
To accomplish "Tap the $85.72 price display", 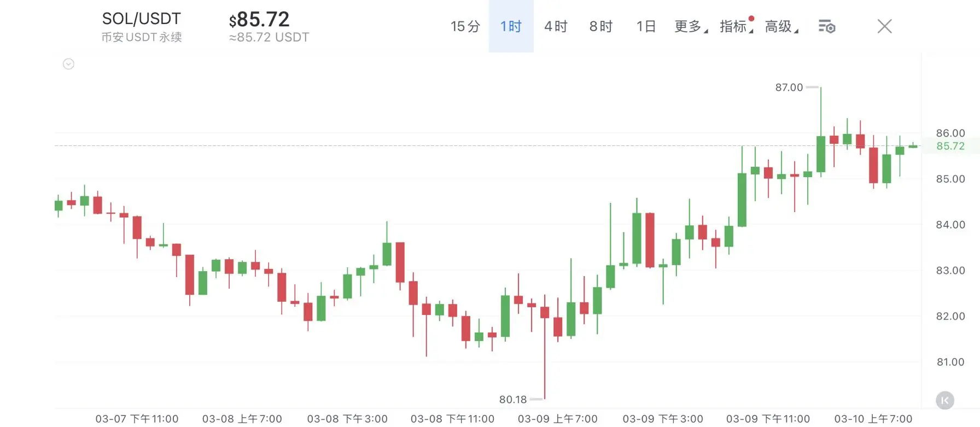I will 259,20.
